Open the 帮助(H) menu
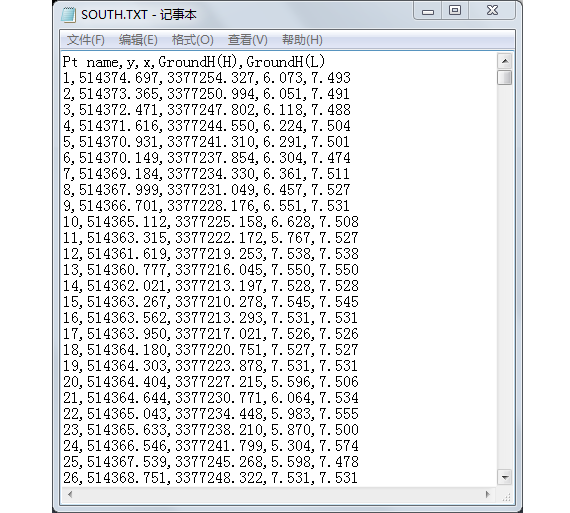570x513 pixels. point(302,40)
